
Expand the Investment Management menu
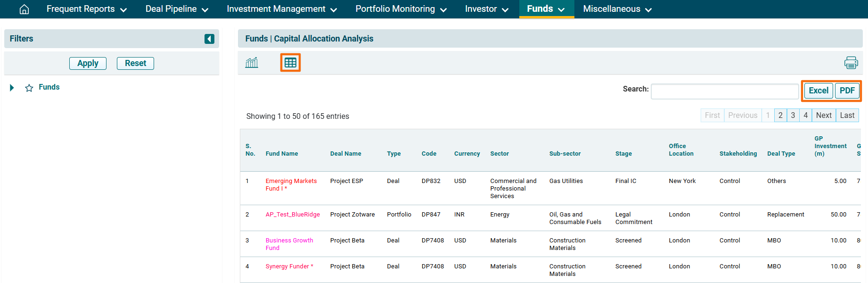(x=281, y=9)
